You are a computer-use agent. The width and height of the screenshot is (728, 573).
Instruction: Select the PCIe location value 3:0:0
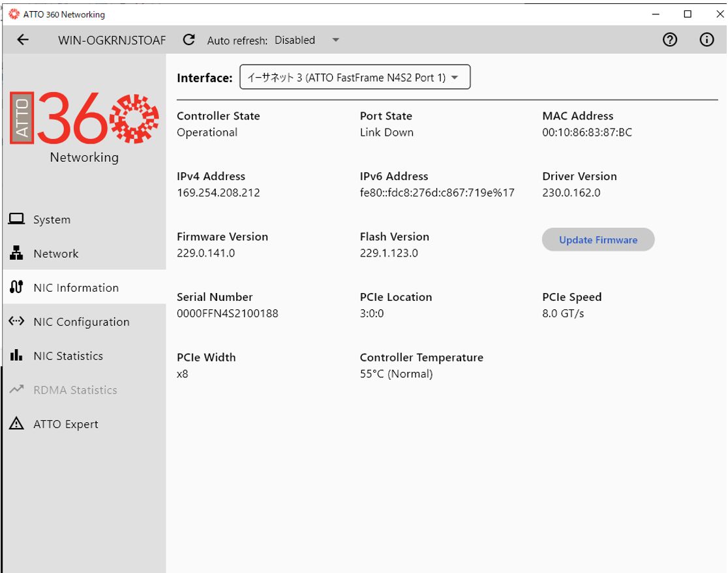click(372, 313)
